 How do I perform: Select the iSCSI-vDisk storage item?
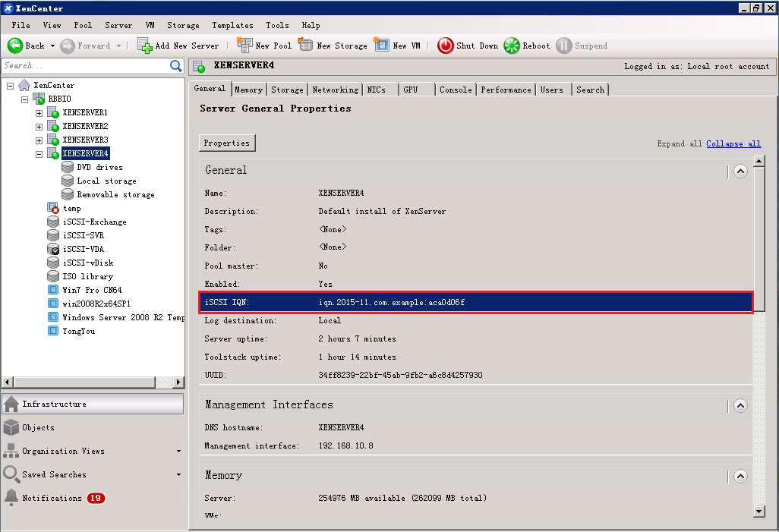point(88,263)
